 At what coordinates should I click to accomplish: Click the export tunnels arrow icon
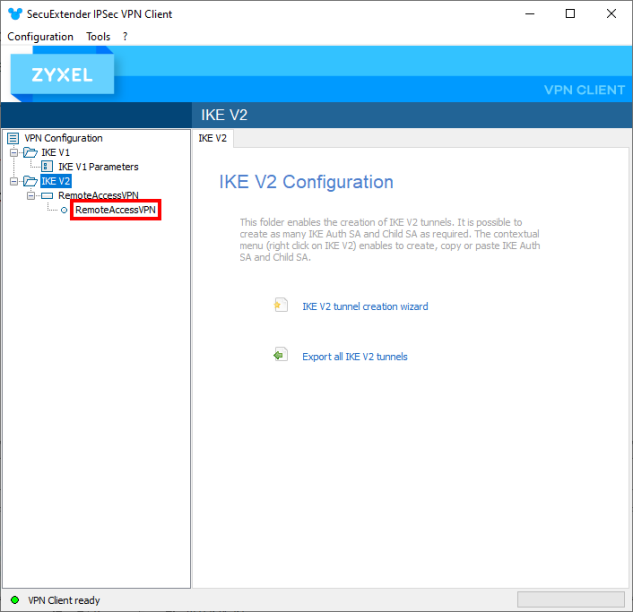click(281, 355)
